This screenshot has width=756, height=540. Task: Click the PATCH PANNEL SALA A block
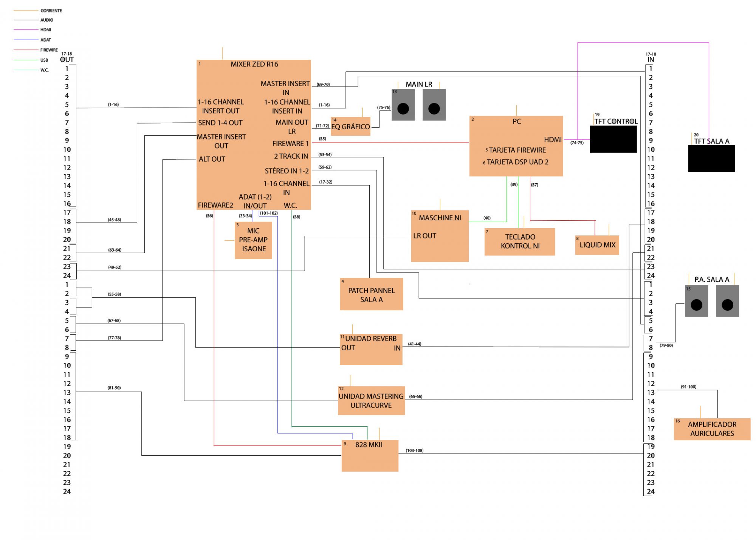(371, 294)
